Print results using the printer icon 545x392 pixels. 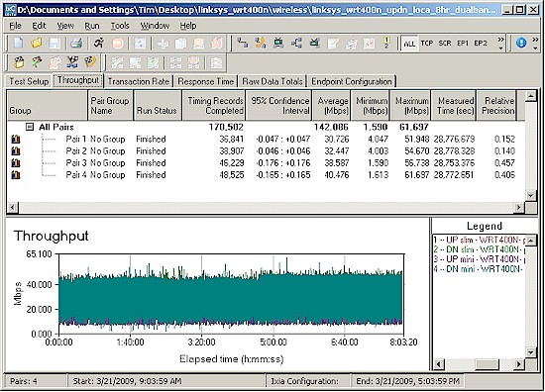pos(76,43)
